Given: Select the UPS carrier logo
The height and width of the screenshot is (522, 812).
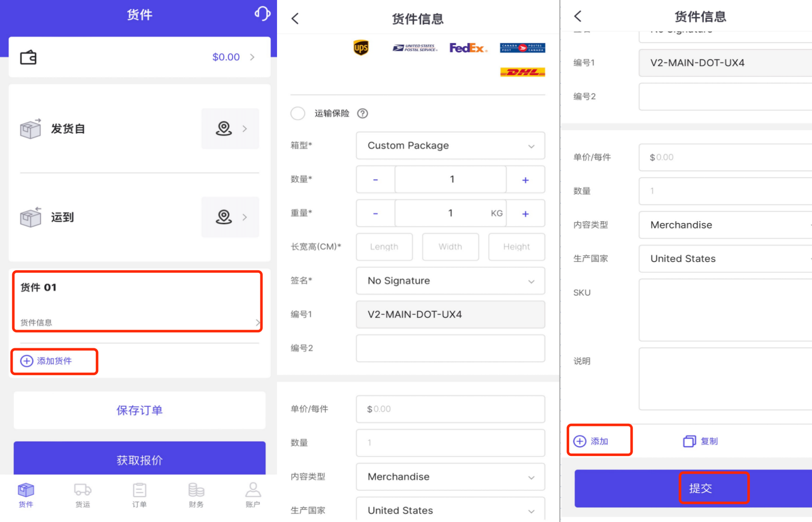Looking at the screenshot, I should (x=361, y=47).
